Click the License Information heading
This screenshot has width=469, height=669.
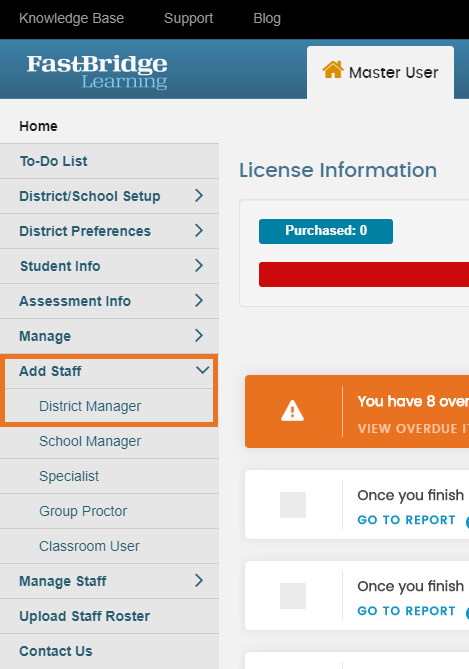point(338,170)
